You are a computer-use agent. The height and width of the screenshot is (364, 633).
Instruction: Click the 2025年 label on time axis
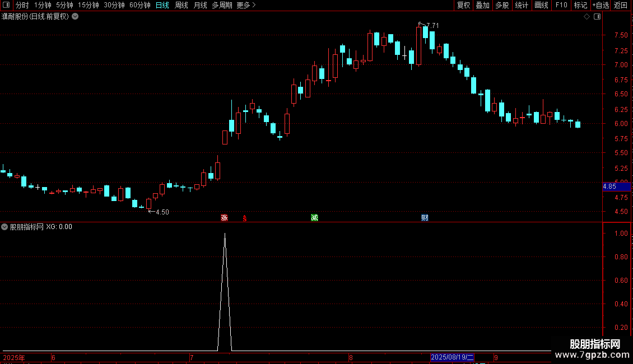point(14,357)
